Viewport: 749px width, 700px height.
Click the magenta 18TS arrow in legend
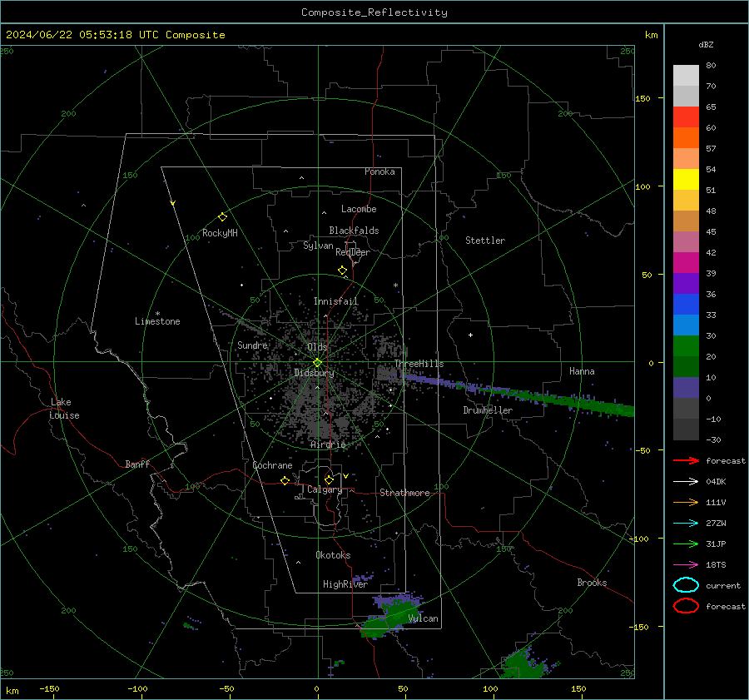click(x=686, y=565)
